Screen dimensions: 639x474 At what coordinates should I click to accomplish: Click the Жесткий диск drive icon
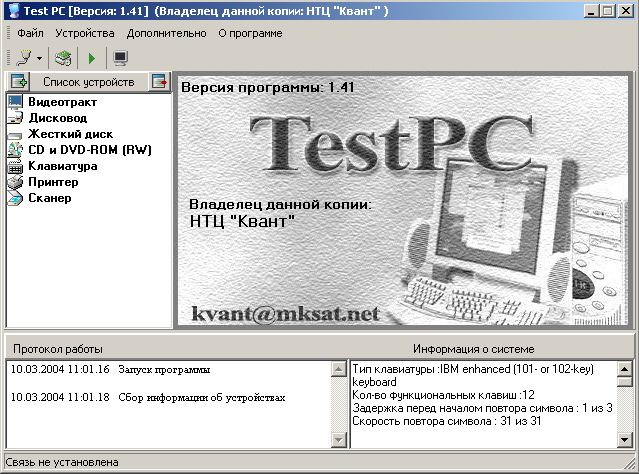coord(15,135)
